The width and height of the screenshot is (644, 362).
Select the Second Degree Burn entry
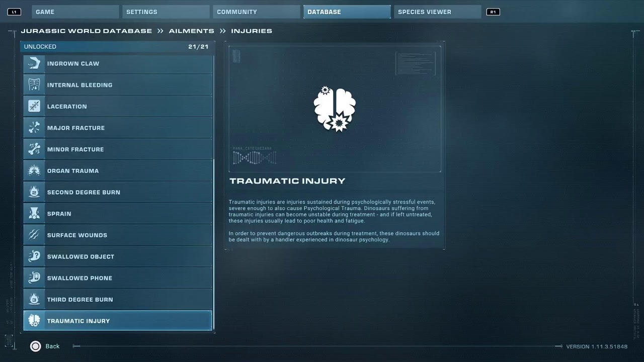click(x=118, y=193)
